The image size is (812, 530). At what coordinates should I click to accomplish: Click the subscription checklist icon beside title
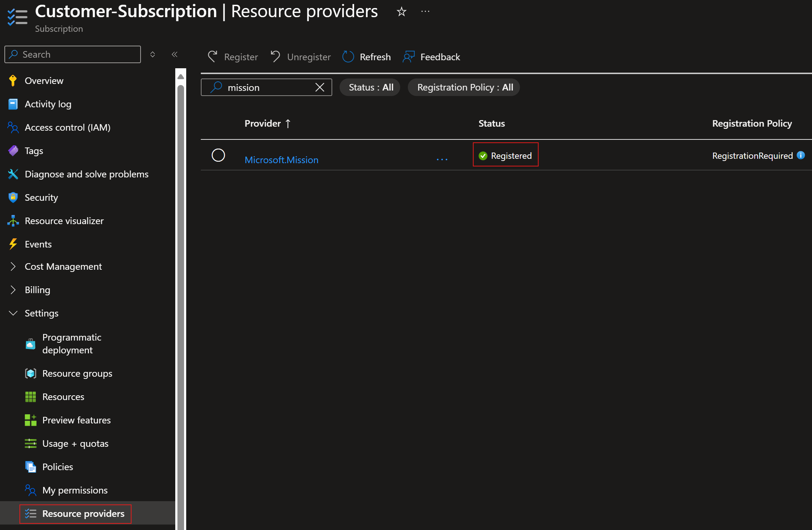pos(18,17)
